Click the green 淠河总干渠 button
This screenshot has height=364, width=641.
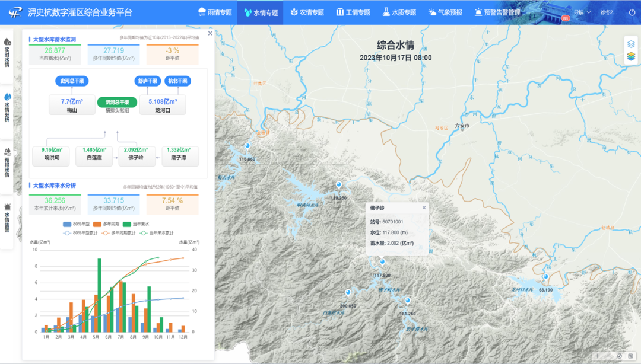point(118,102)
